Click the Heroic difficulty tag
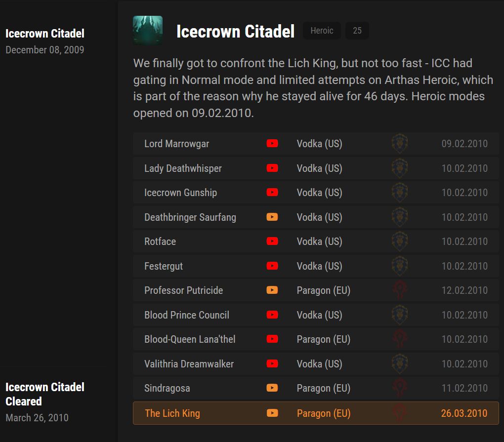The width and height of the screenshot is (504, 442). (322, 31)
